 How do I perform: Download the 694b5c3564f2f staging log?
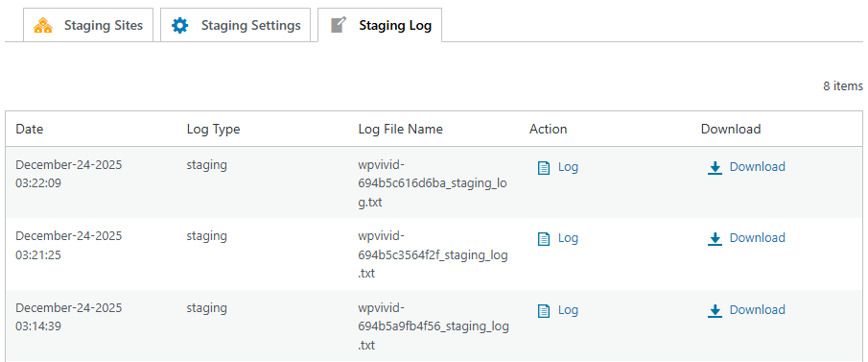coord(758,238)
